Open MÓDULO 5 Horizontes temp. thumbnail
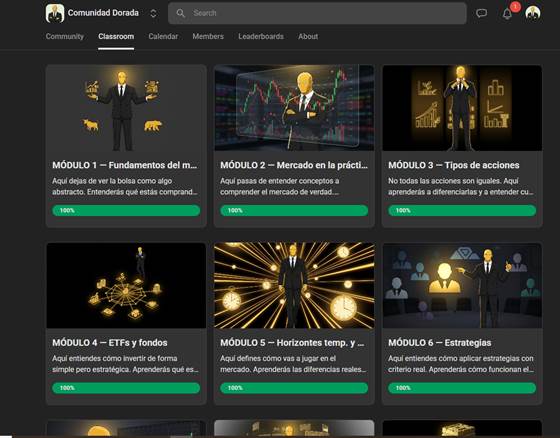The image size is (560, 438). point(294,285)
